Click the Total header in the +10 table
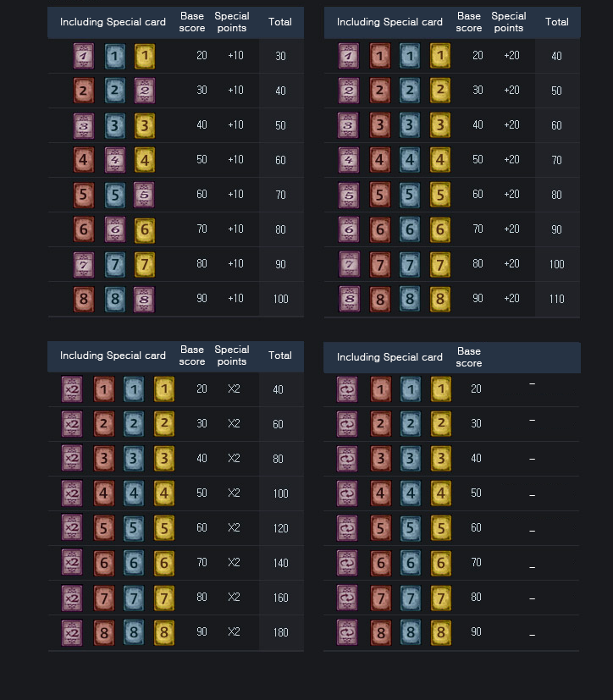 (x=280, y=22)
